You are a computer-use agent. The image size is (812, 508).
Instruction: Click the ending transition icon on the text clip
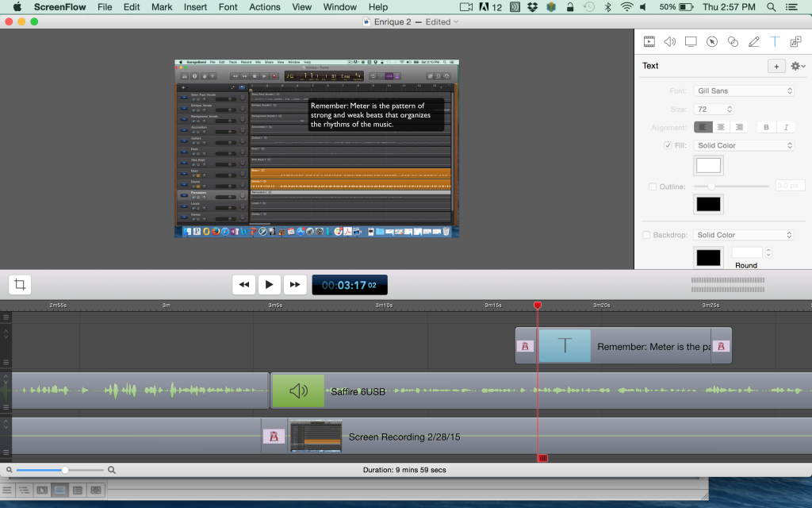pos(721,346)
